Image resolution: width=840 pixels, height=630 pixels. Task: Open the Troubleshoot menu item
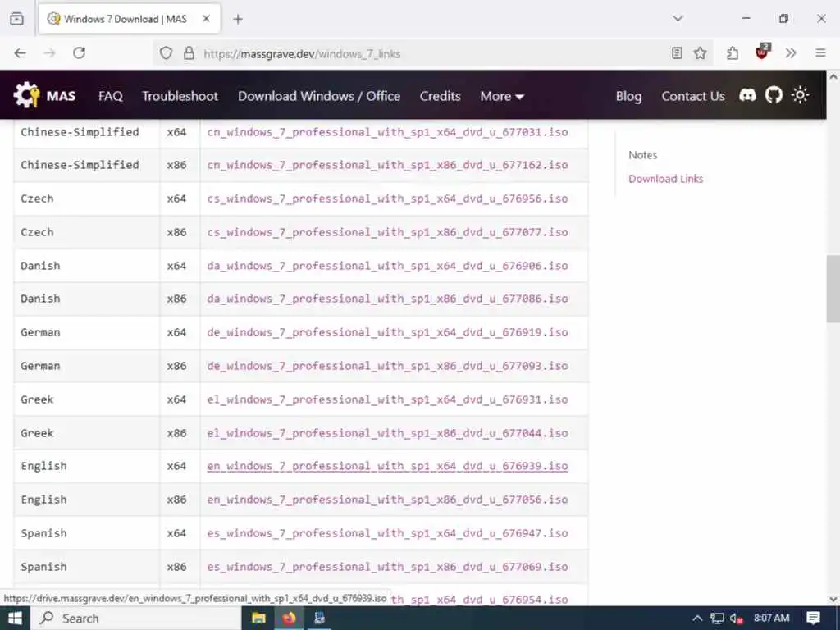pos(180,96)
